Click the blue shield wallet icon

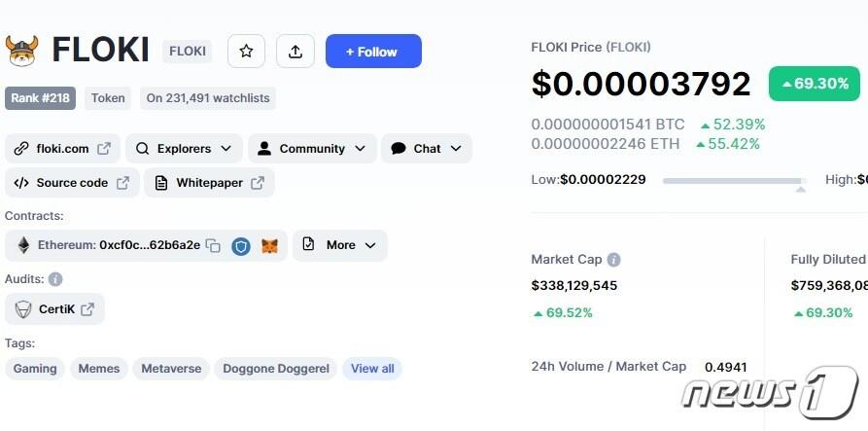(x=241, y=246)
